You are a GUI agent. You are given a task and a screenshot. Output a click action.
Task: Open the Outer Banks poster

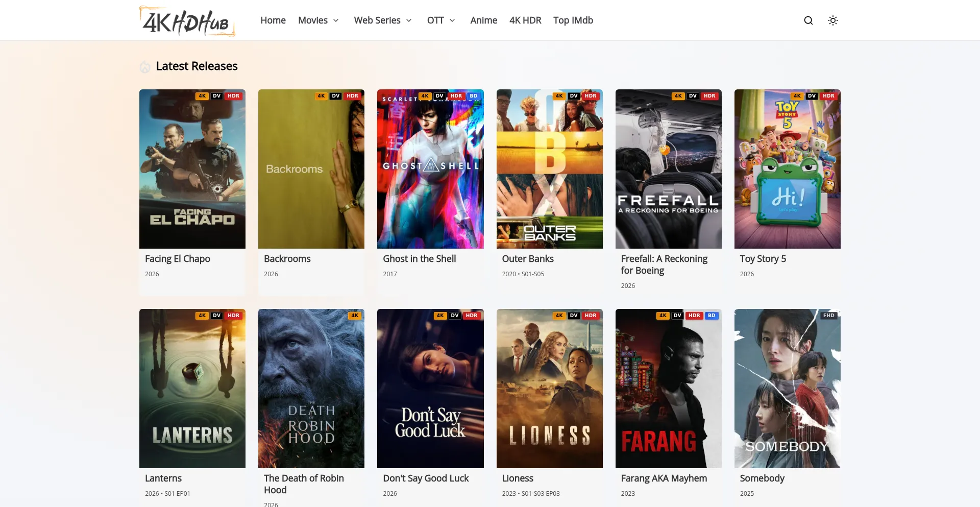[550, 169]
